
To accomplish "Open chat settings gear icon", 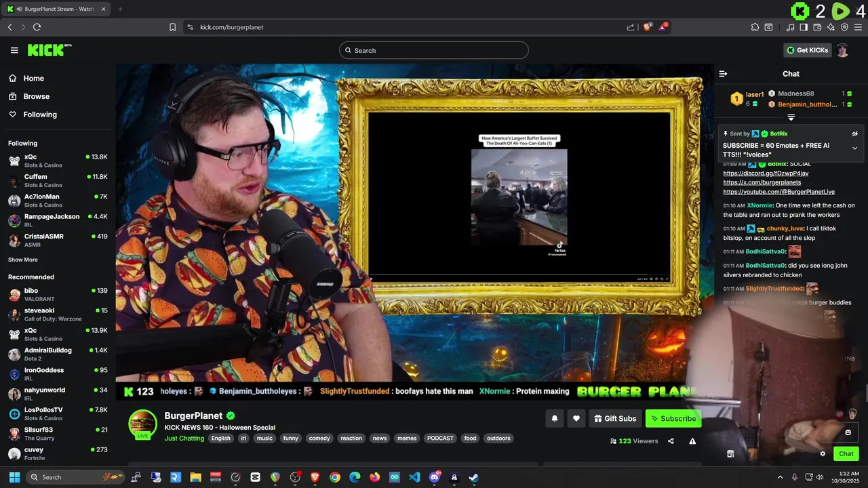I will click(823, 454).
